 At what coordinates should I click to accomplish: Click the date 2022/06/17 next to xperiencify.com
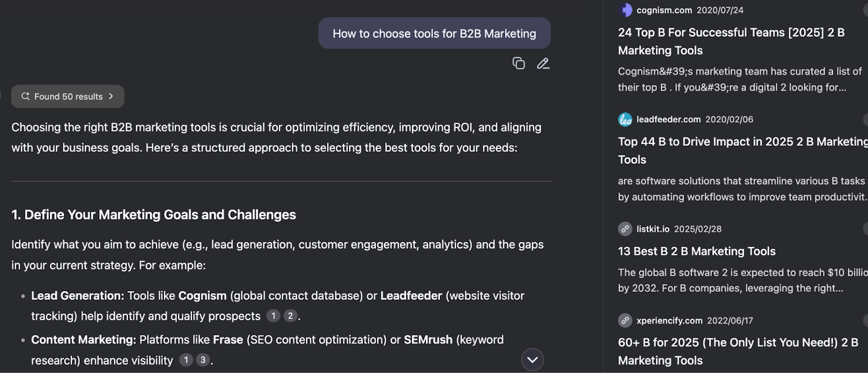[x=730, y=320]
